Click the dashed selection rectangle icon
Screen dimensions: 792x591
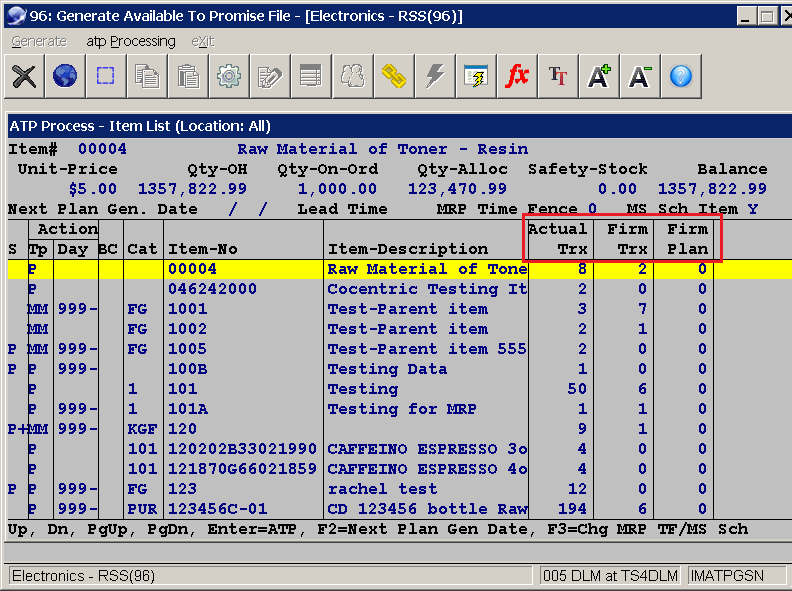pyautogui.click(x=106, y=77)
